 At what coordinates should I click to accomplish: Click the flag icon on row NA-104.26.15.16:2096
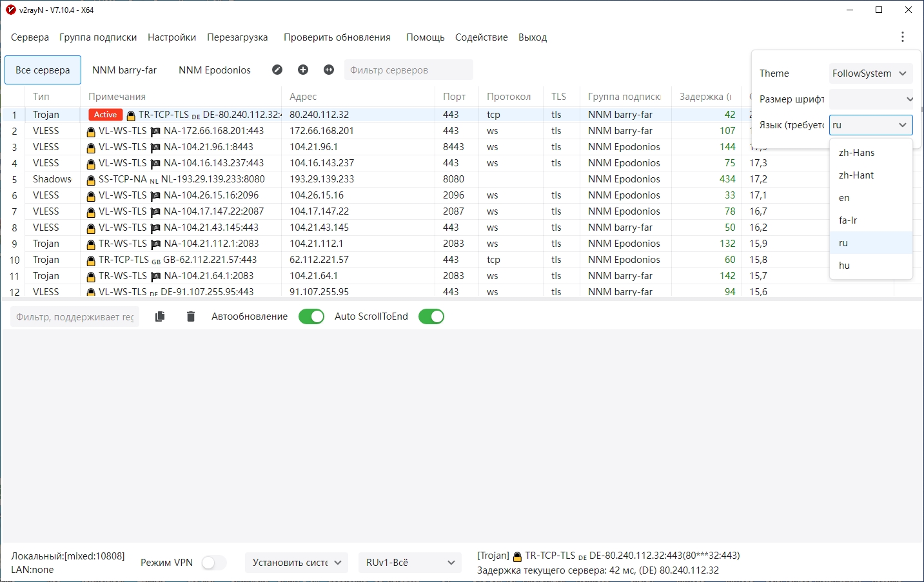click(155, 196)
